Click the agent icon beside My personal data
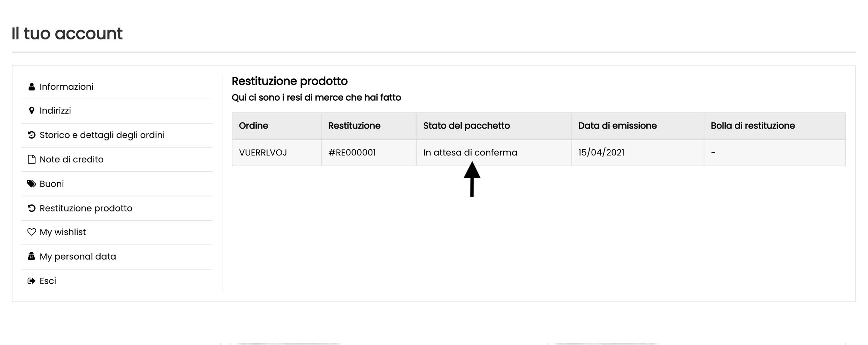The height and width of the screenshot is (345, 868). point(31,256)
